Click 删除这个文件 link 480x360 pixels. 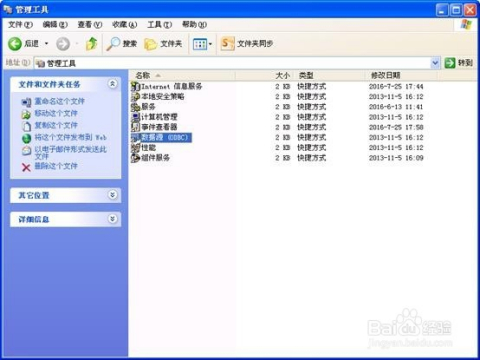coord(56,166)
